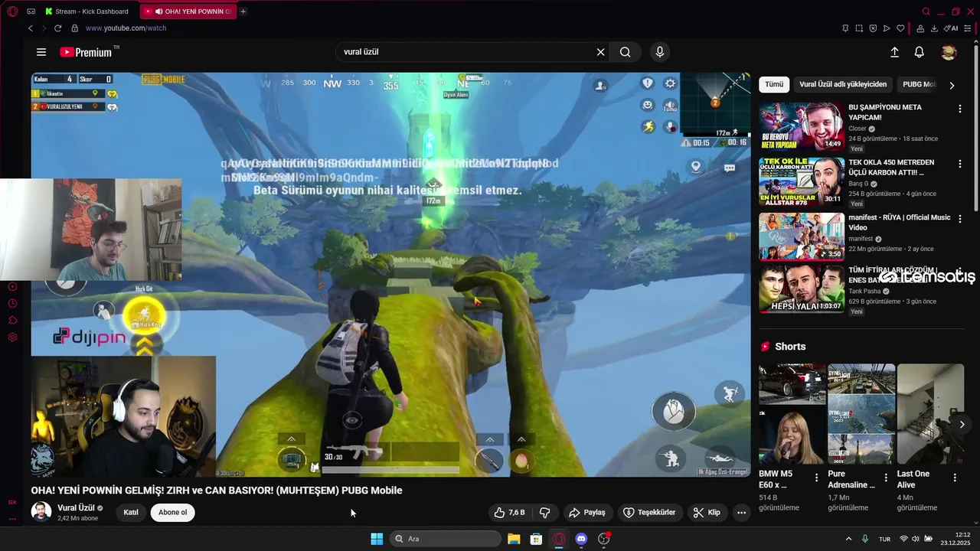The height and width of the screenshot is (551, 980).
Task: Open the Opera GX main menu logo
Action: point(12,11)
